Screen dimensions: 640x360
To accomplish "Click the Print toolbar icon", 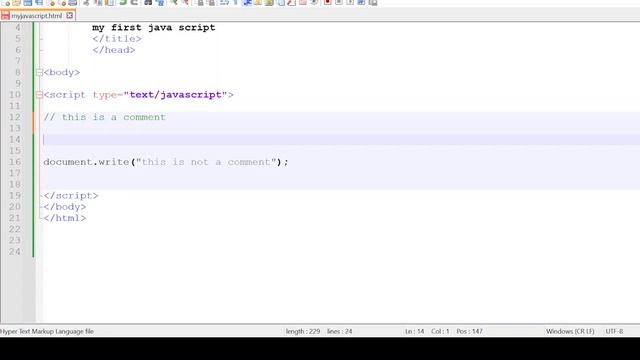I will [73, 2].
